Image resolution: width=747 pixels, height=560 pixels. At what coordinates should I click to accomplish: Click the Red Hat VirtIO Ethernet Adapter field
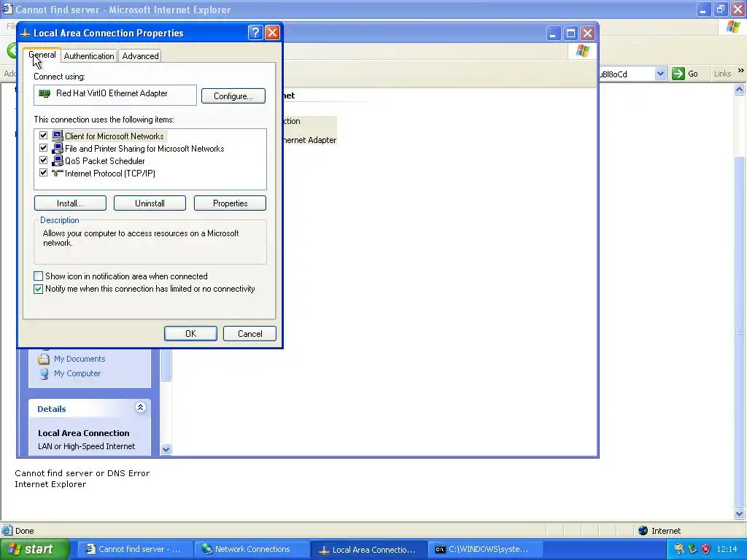115,95
